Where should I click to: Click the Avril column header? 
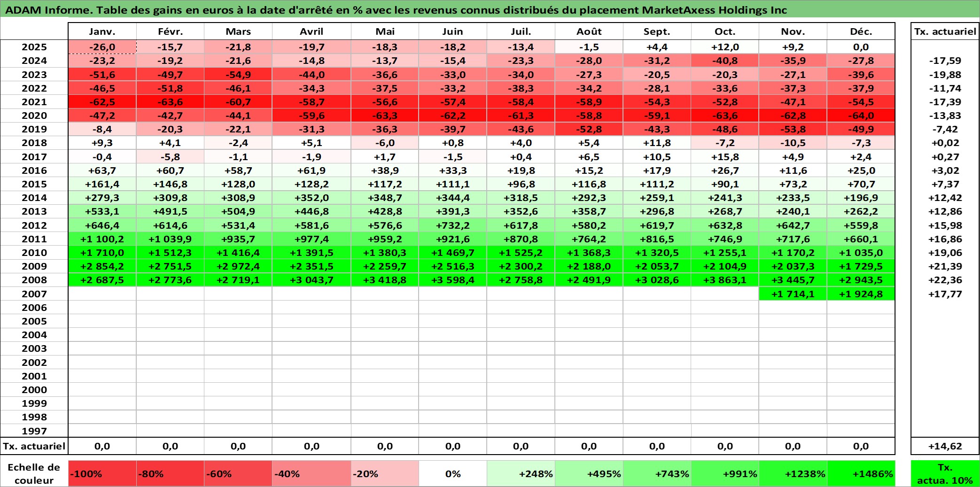click(x=311, y=31)
